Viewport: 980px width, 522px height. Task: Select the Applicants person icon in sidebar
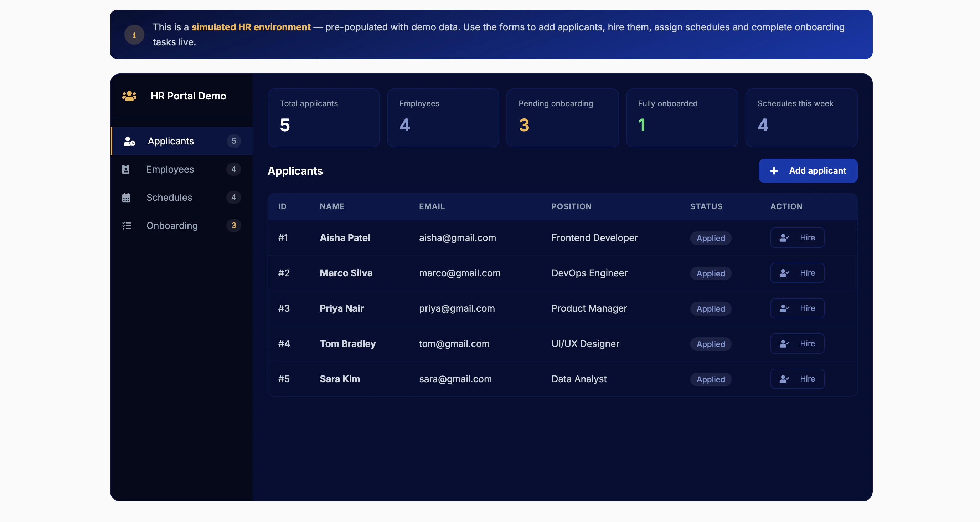click(129, 141)
